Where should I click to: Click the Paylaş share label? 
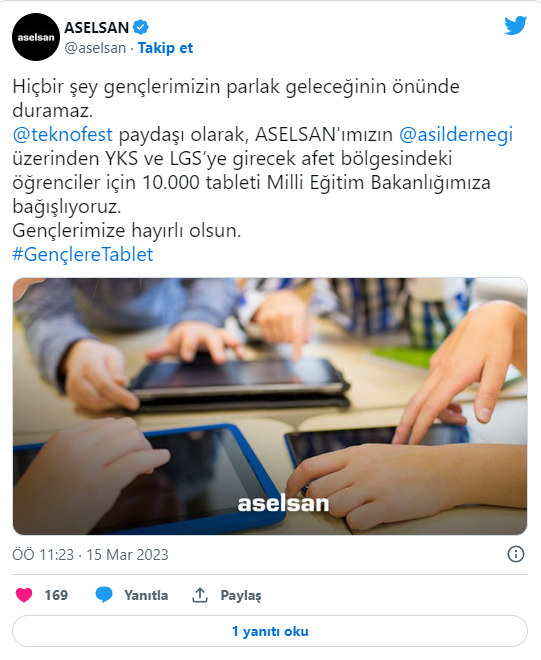tap(241, 595)
